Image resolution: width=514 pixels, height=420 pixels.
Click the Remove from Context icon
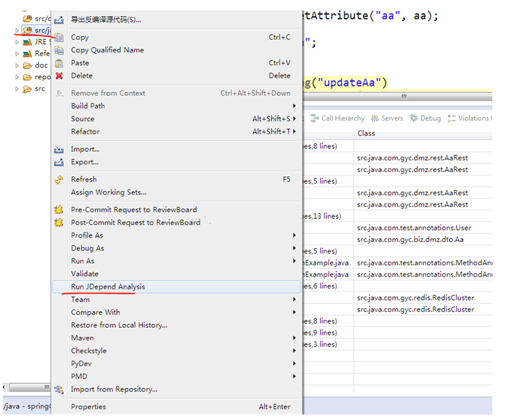point(59,94)
